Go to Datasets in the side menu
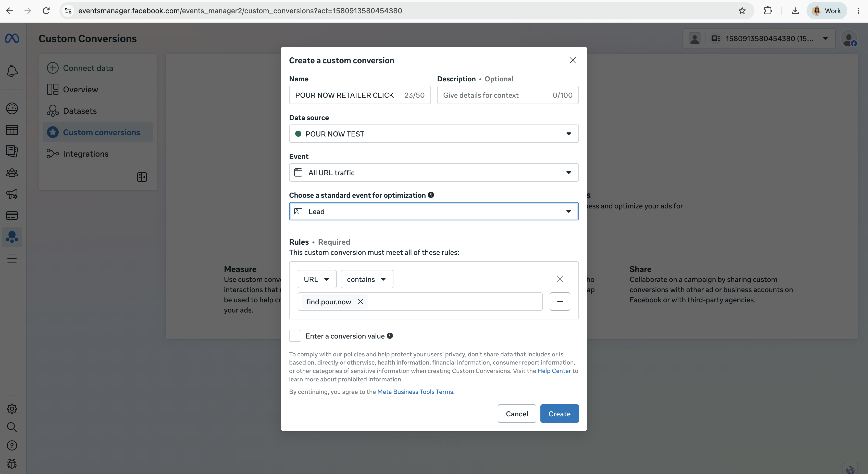The height and width of the screenshot is (474, 868). point(80,111)
